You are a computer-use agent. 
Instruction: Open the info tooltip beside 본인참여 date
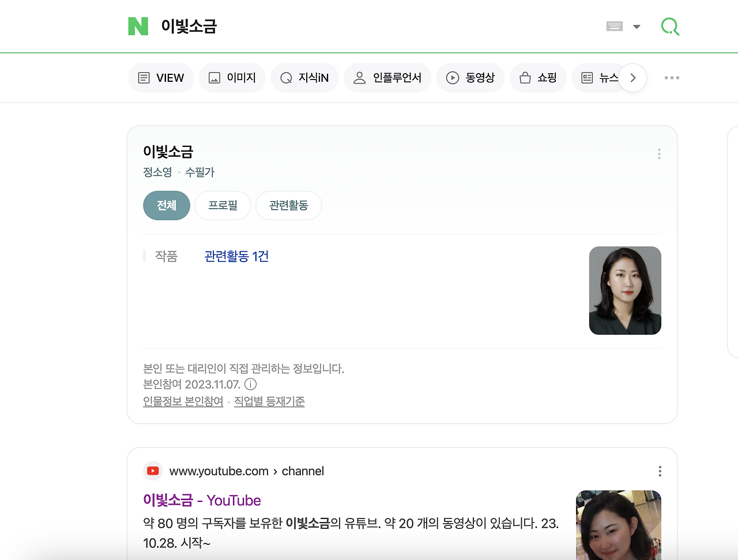tap(250, 384)
